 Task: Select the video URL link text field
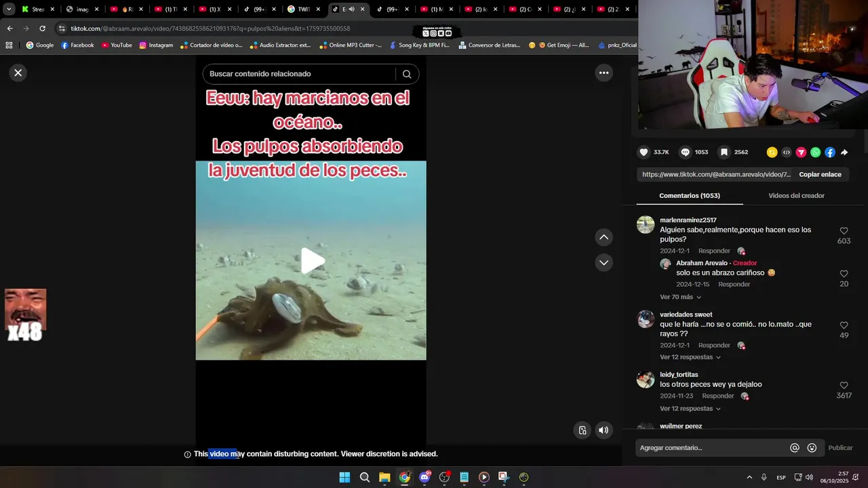coord(716,174)
